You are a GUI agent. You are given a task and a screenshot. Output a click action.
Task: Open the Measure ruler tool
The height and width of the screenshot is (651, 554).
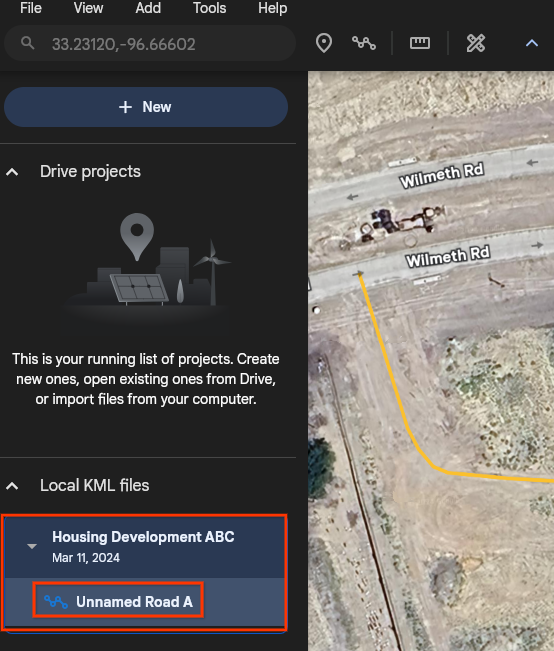tap(420, 43)
